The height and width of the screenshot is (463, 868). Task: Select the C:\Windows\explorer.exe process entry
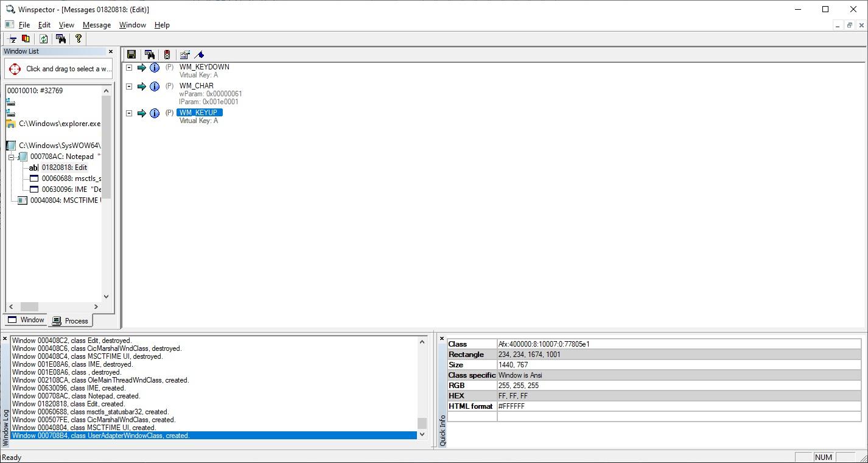coord(59,124)
